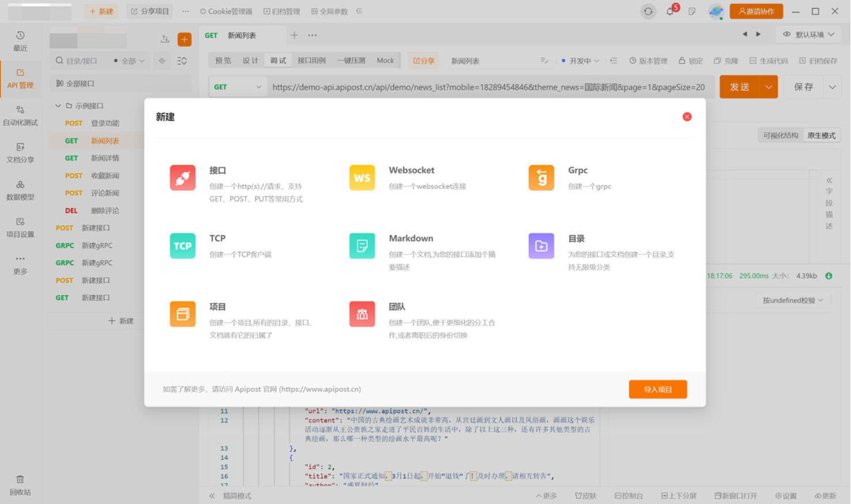Screen dimensions: 851x504
Task: Open API 管理 in the sidebar
Action: pos(20,78)
